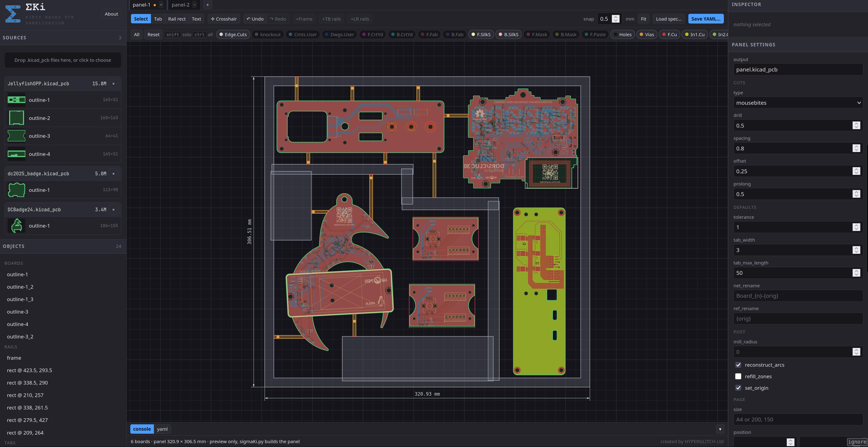Image resolution: width=868 pixels, height=447 pixels.
Task: Click Load spec button
Action: (668, 19)
